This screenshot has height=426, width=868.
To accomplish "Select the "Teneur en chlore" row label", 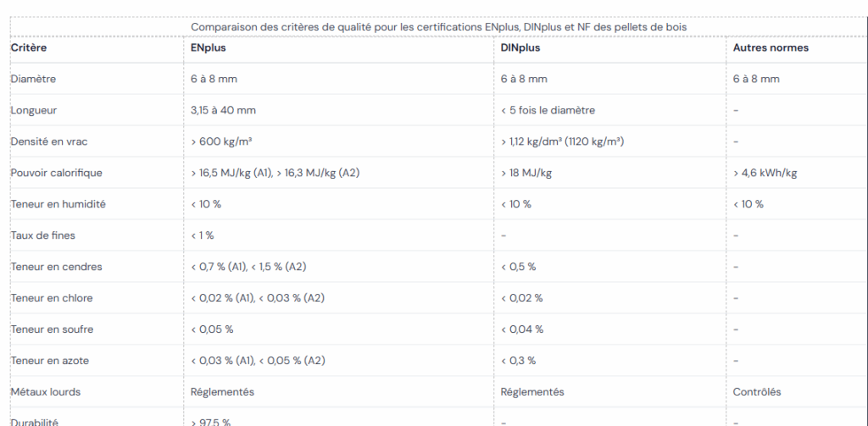I will (x=52, y=298).
